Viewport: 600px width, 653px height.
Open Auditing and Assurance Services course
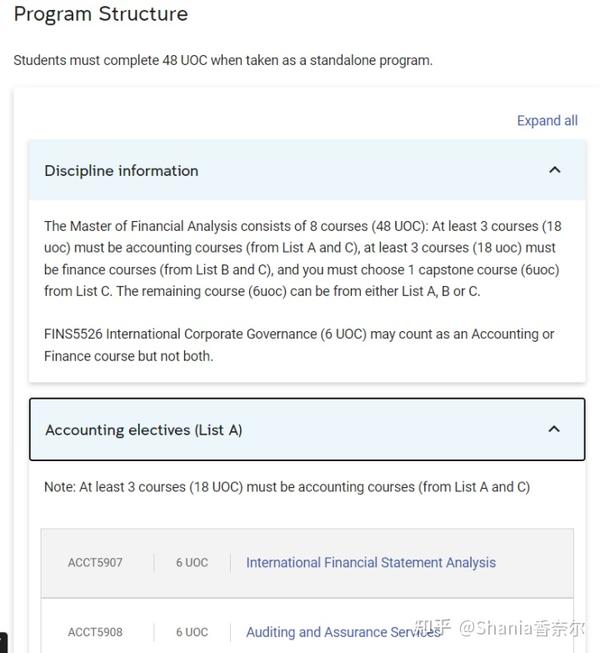(343, 632)
